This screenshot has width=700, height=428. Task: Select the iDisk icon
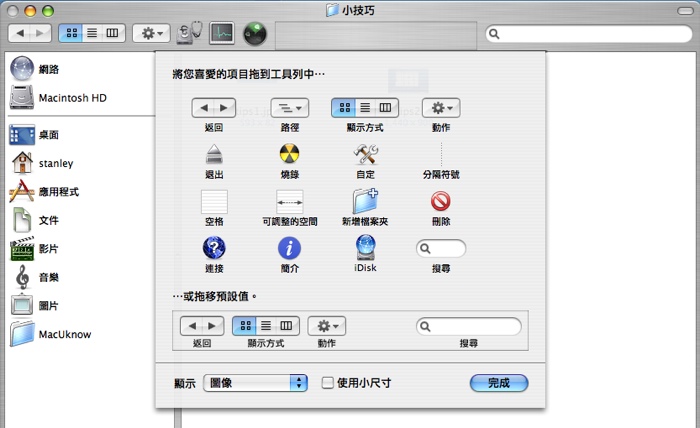[366, 248]
